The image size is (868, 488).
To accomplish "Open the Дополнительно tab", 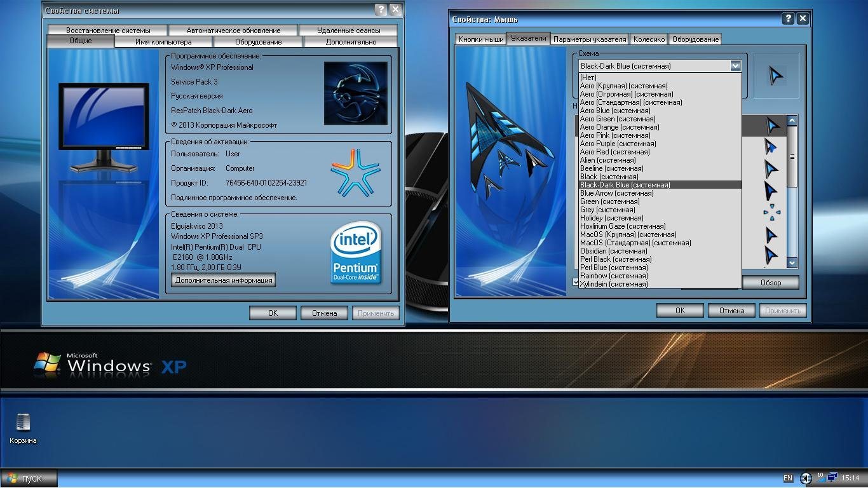I will pos(351,42).
